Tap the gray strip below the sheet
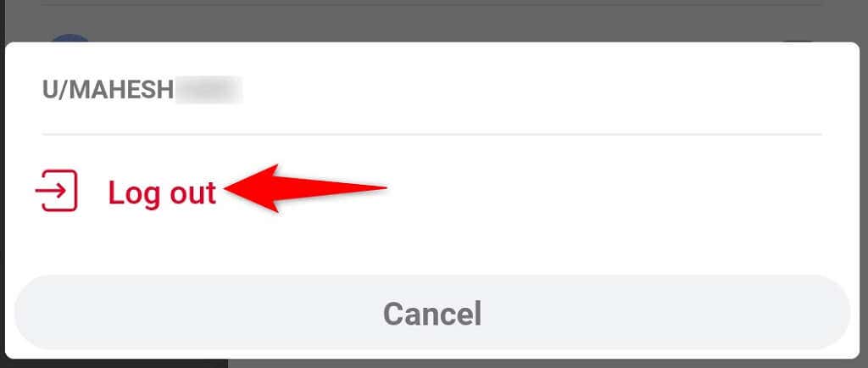868x368 pixels. pyautogui.click(x=548, y=363)
